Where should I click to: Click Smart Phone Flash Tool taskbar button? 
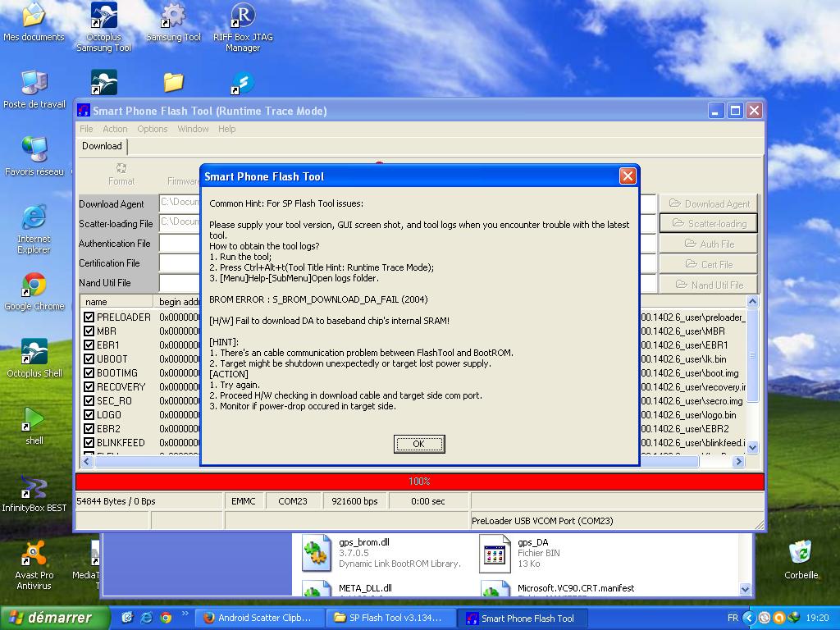tap(523, 619)
